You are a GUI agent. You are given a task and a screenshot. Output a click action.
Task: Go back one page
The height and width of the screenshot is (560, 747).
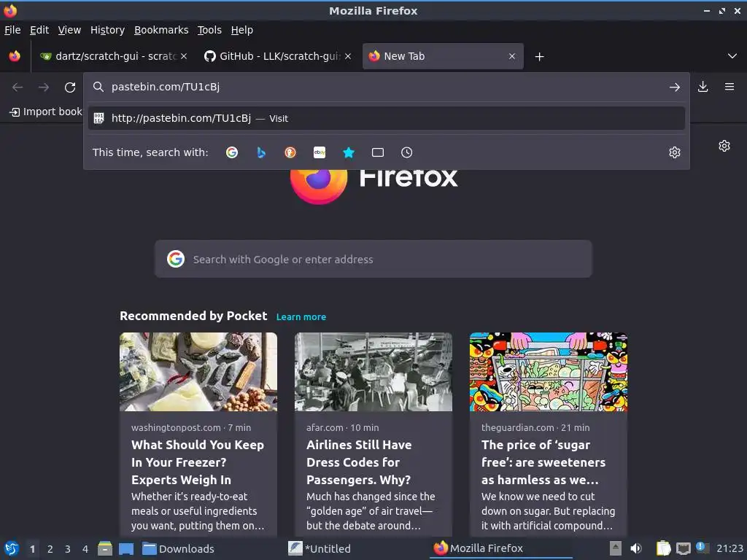[18, 87]
